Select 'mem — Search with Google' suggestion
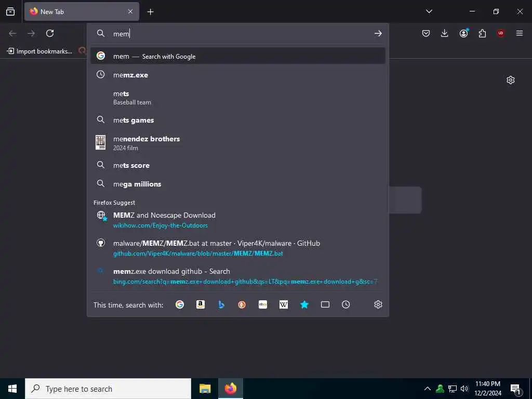 point(238,56)
